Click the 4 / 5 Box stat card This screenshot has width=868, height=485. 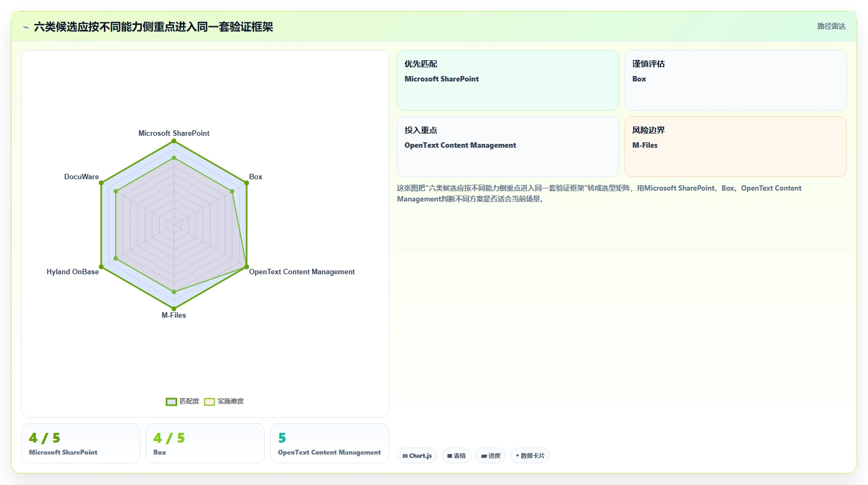click(205, 443)
